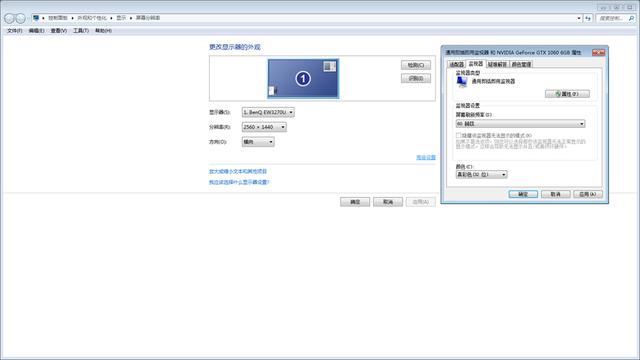Open the Tools (T) menu
The image size is (640, 360).
(81, 31)
